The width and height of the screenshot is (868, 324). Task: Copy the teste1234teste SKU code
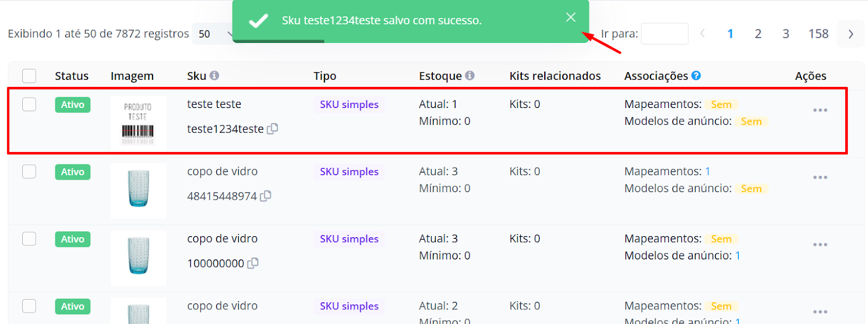[x=272, y=129]
